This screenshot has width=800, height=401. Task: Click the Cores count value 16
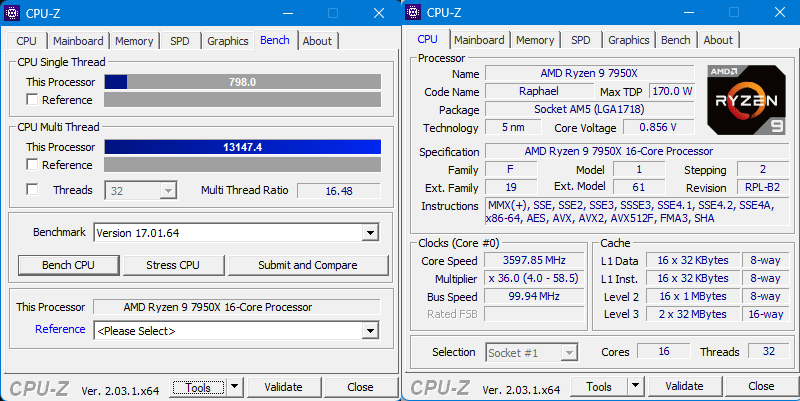[664, 352]
